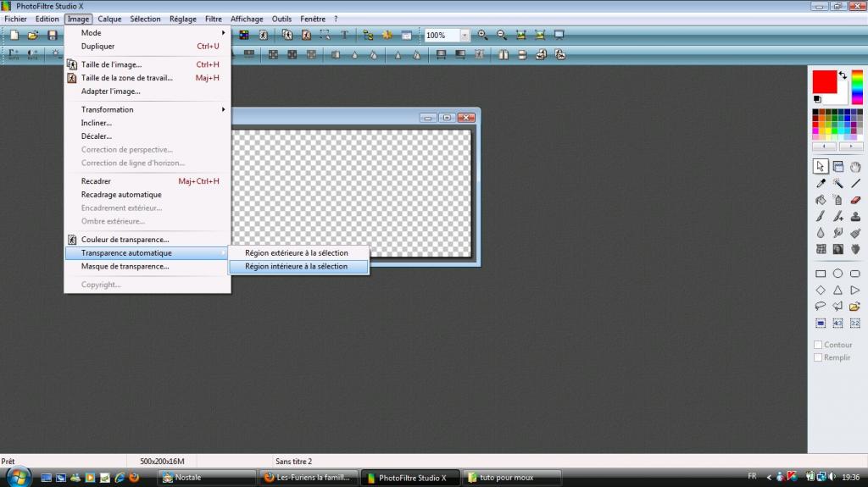Select the arrow selection tool
The height and width of the screenshot is (487, 868).
coord(821,166)
